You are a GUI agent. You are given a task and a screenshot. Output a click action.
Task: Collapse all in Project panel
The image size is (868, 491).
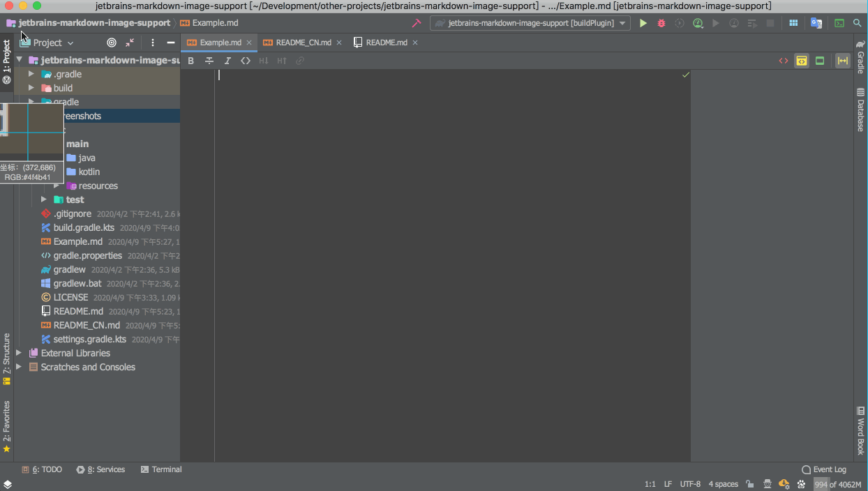pos(130,43)
